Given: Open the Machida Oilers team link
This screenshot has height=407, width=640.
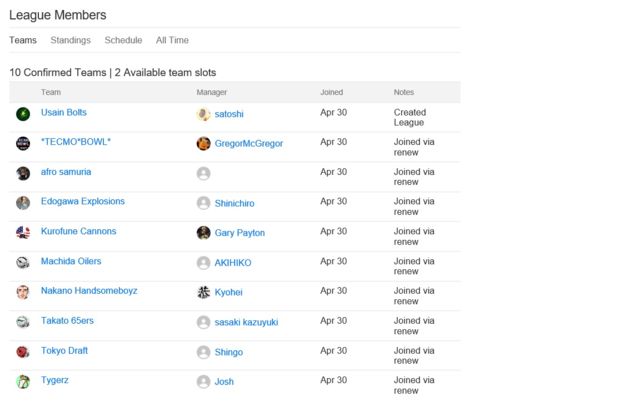Looking at the screenshot, I should [x=71, y=261].
